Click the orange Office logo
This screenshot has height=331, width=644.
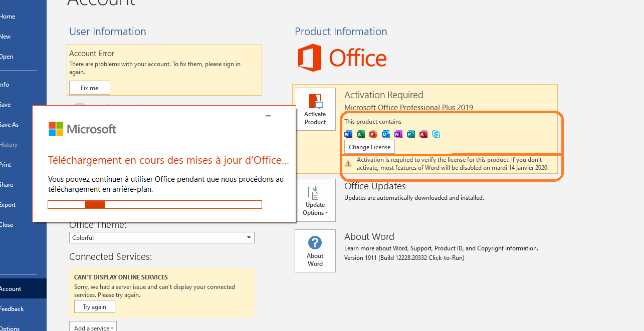[342, 58]
